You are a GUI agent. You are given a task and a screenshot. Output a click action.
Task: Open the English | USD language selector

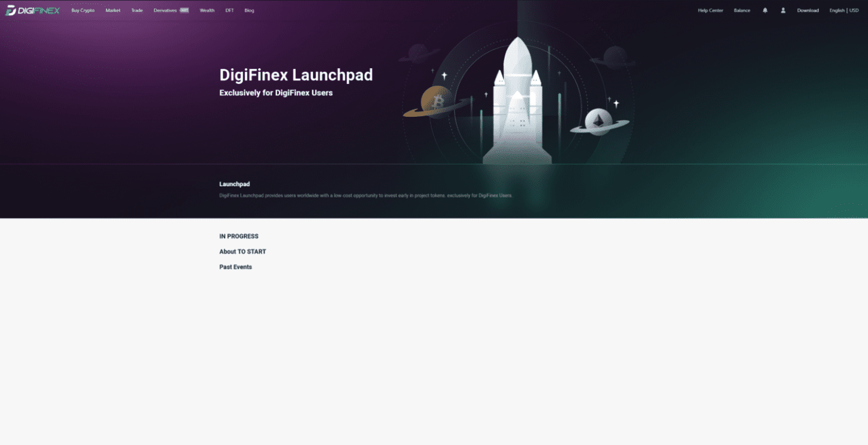[x=844, y=10]
